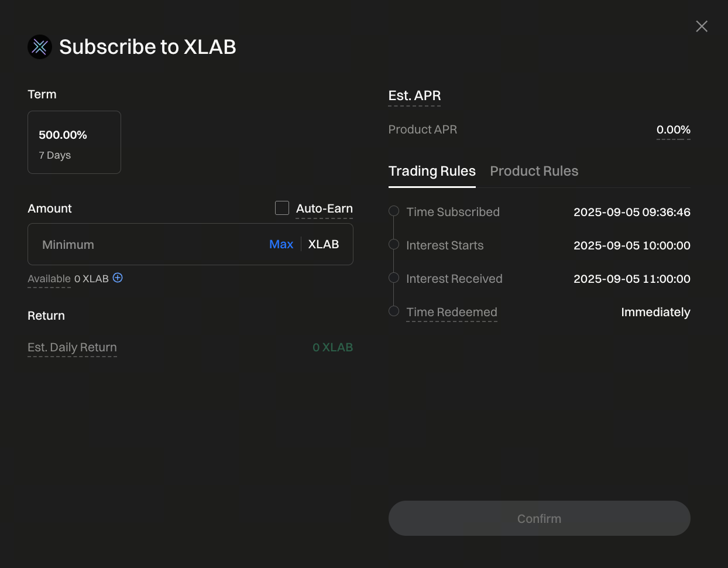This screenshot has width=728, height=568.
Task: Click the Interest Received label text
Action: tap(454, 279)
